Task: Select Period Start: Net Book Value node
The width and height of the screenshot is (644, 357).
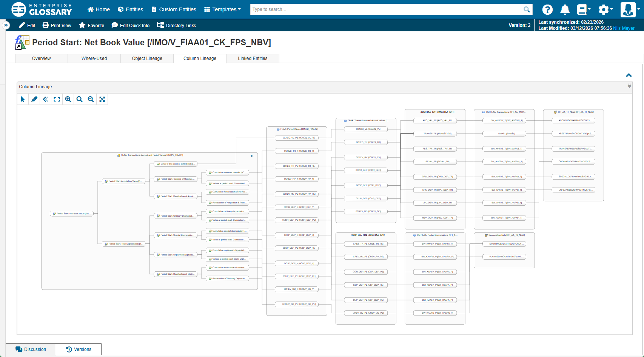Action: (x=71, y=214)
